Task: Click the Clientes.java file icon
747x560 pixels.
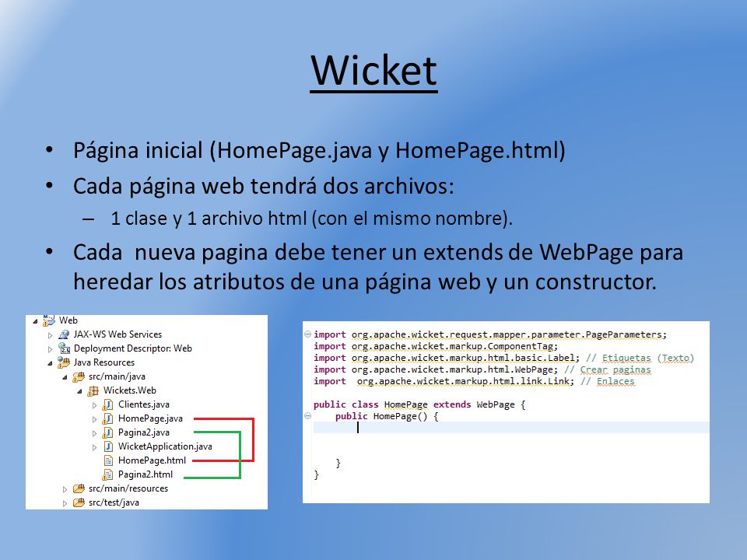Action: 108,404
